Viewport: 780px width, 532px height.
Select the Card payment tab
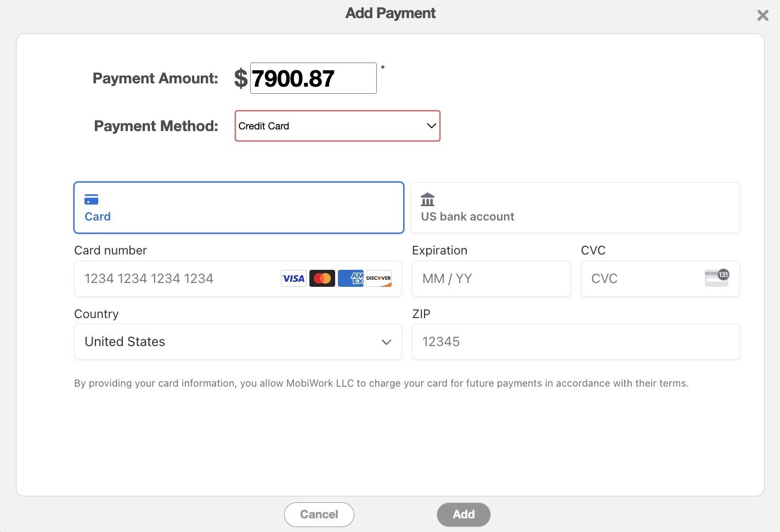(239, 208)
